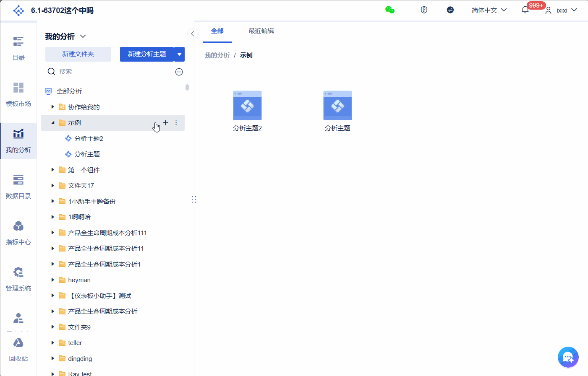The height and width of the screenshot is (376, 588).
Task: Open notifications bell with 999+ badge
Action: pos(525,10)
